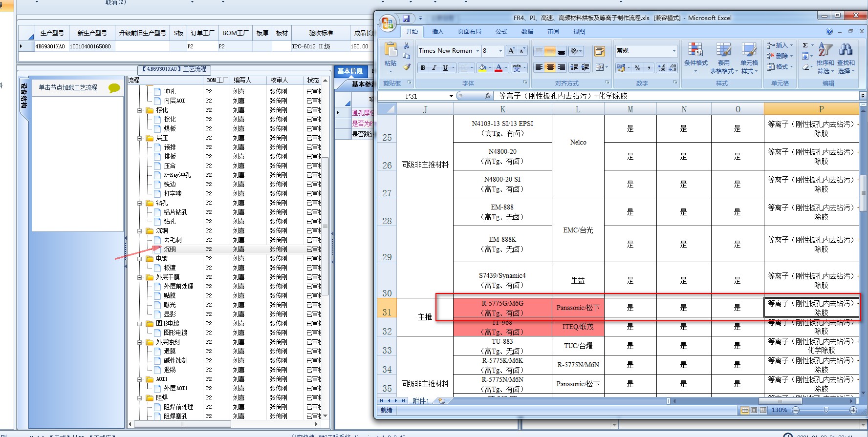Expand the formula bar
The image size is (868, 437).
point(863,96)
